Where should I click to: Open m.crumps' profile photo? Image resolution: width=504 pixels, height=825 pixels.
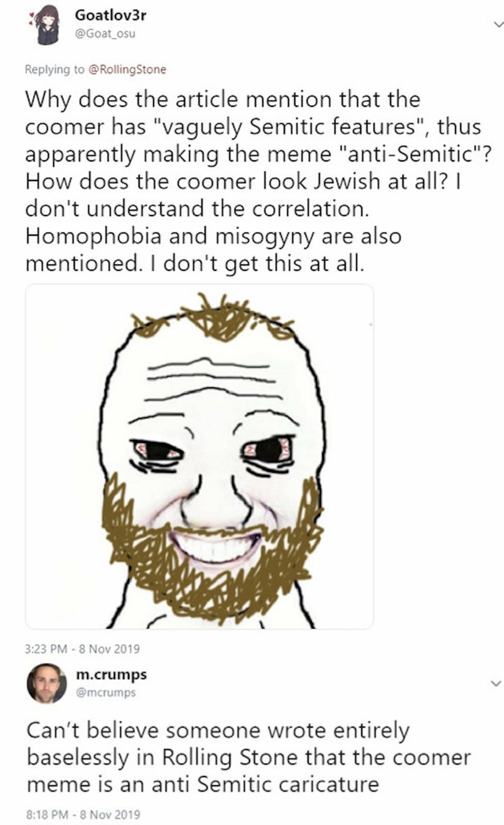[x=46, y=683]
